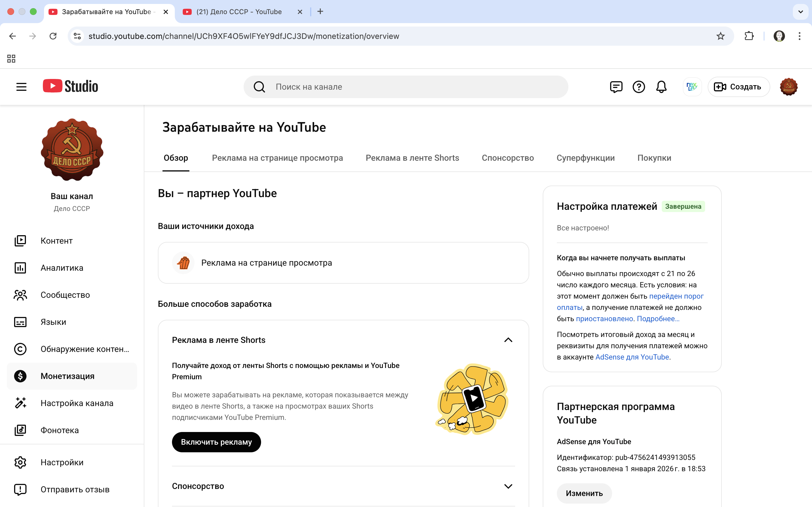Select the Покупки tab
The height and width of the screenshot is (507, 812).
click(x=654, y=158)
